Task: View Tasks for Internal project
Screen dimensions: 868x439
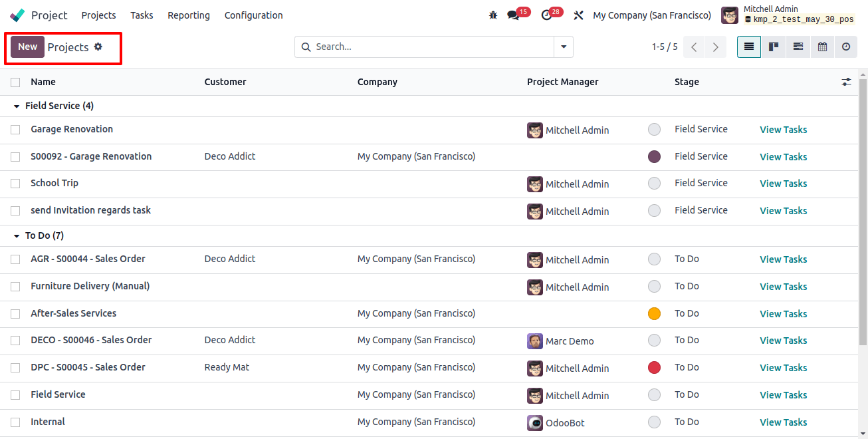Action: (784, 422)
